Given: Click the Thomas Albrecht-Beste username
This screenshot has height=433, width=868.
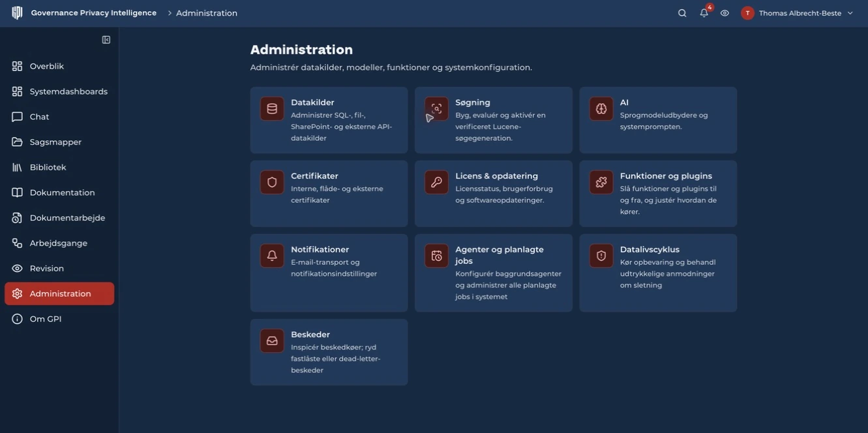Looking at the screenshot, I should tap(800, 13).
